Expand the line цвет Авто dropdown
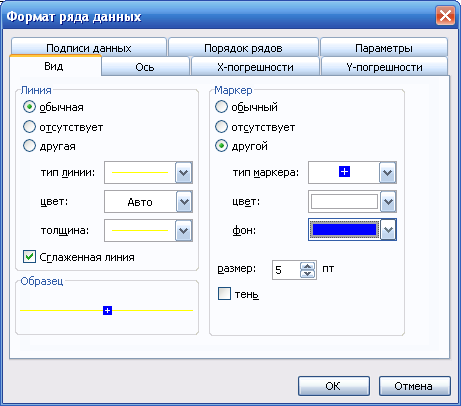This screenshot has width=461, height=406. 184,202
